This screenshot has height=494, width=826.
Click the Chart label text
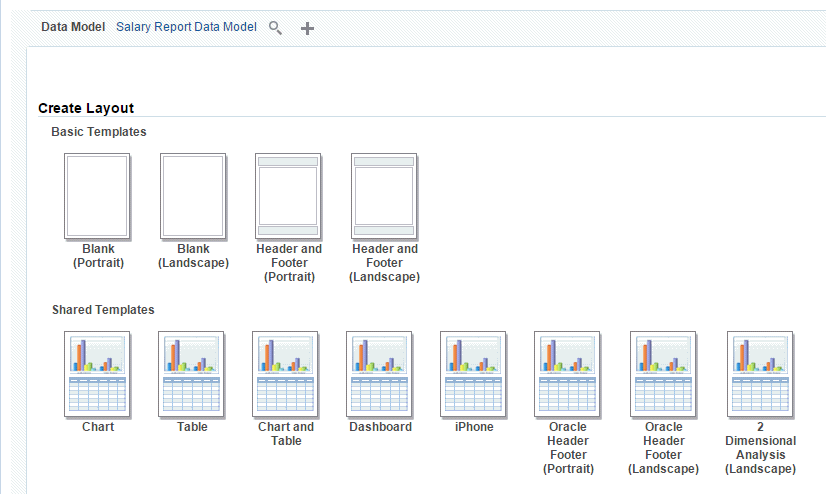point(98,427)
